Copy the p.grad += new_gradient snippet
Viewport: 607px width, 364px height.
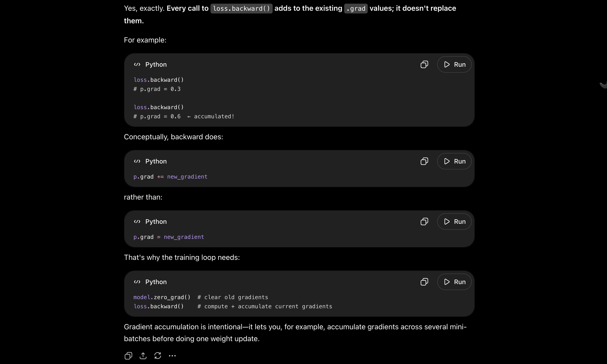424,161
